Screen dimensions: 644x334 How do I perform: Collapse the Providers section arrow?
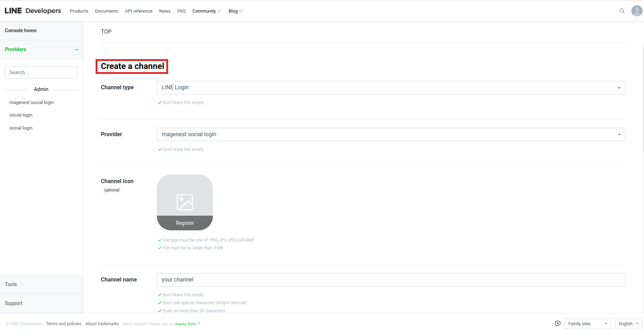coord(77,50)
